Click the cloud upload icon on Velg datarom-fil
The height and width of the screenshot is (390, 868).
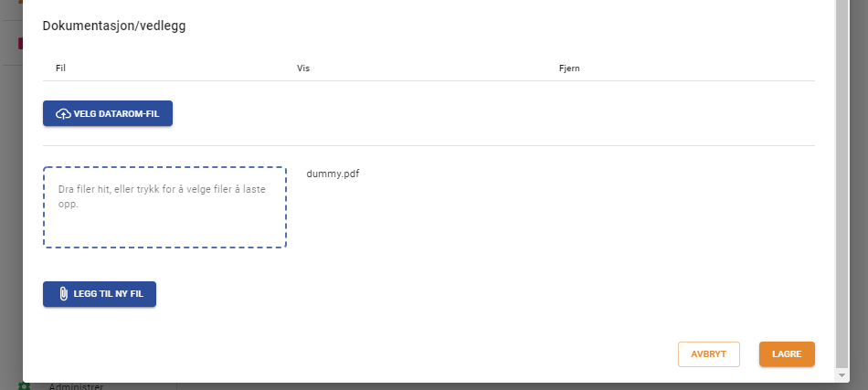pyautogui.click(x=63, y=114)
